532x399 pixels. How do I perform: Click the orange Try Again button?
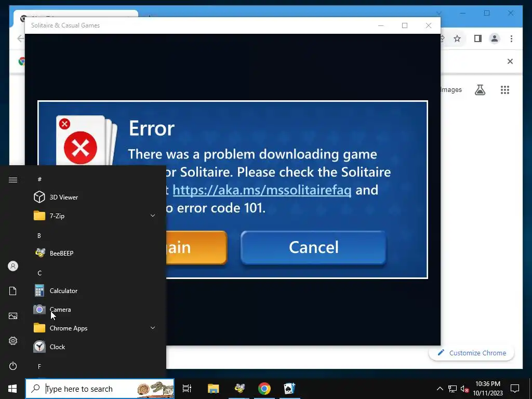coord(196,247)
